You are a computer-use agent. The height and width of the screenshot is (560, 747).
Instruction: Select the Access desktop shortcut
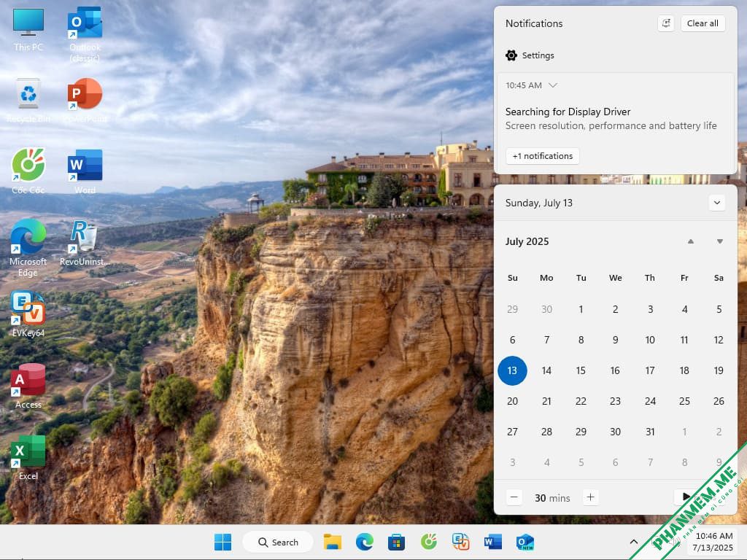click(x=28, y=386)
